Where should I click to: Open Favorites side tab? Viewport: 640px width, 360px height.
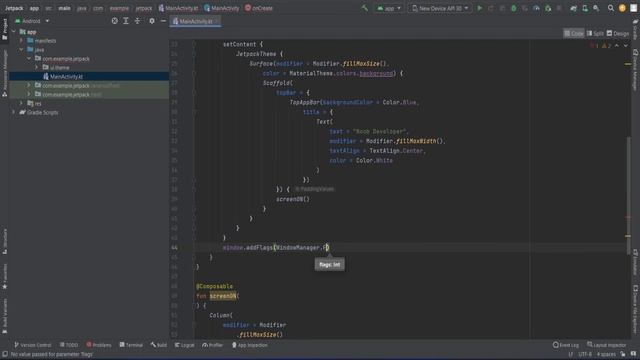(x=4, y=277)
